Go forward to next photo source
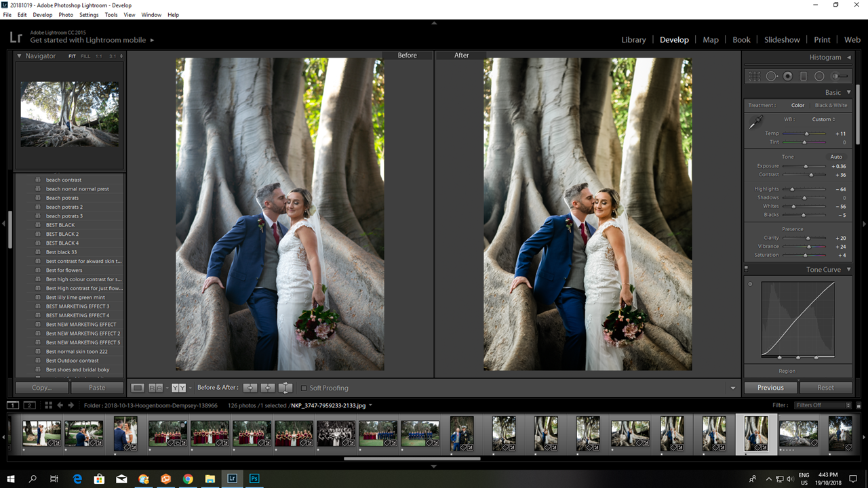The image size is (868, 488). (71, 405)
